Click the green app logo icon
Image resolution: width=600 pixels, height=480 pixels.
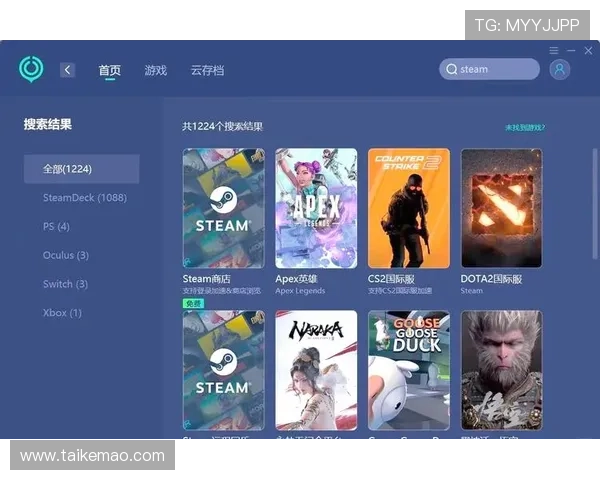[x=32, y=69]
